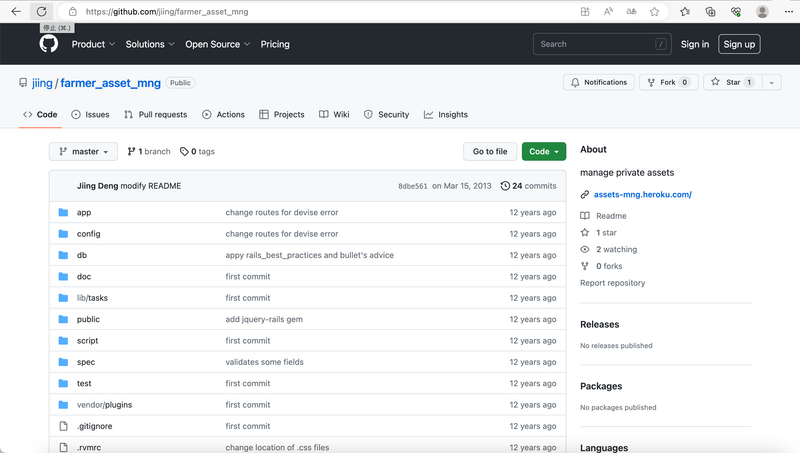Open the Pricing page

pos(275,44)
